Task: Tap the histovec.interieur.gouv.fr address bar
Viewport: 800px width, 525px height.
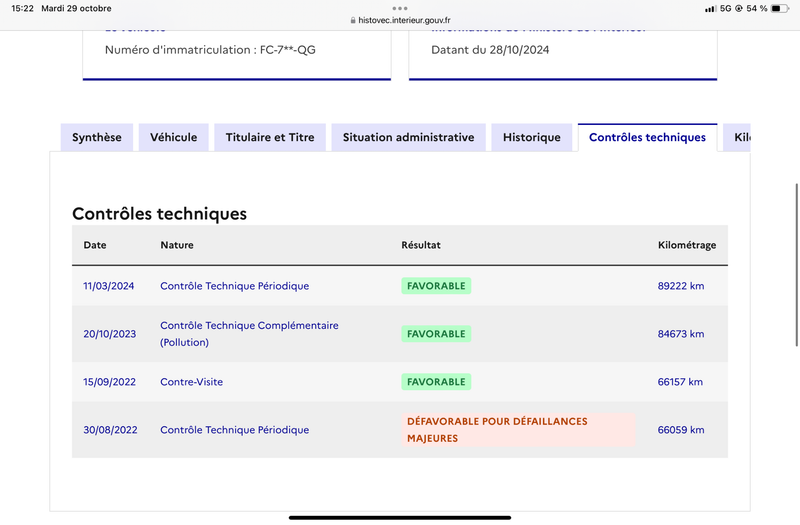Action: coord(401,20)
